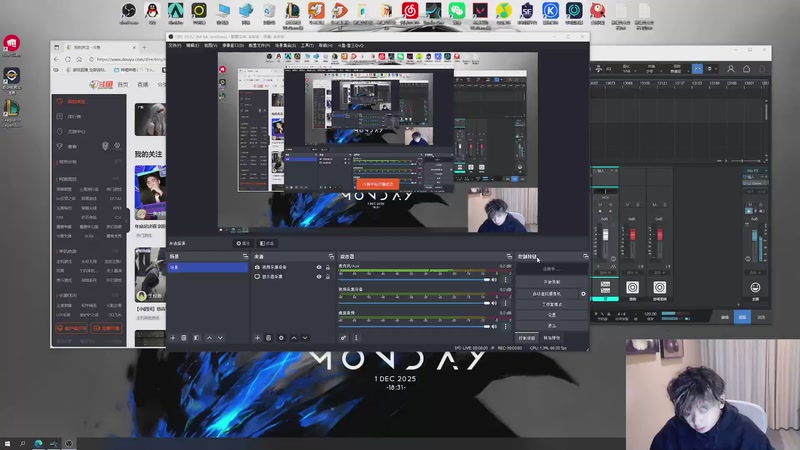
Task: Mute the third mixer channel speaker icon in OBS
Action: [494, 327]
